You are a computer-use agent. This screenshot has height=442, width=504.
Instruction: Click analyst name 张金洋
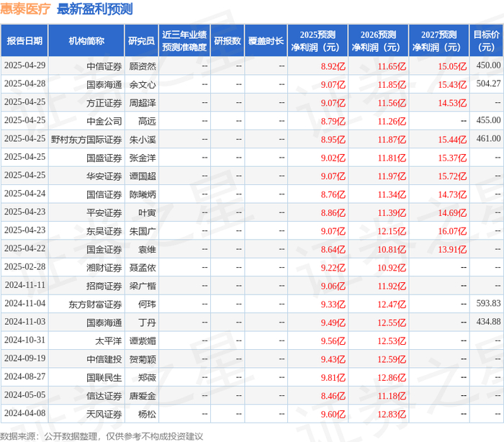coord(143,158)
